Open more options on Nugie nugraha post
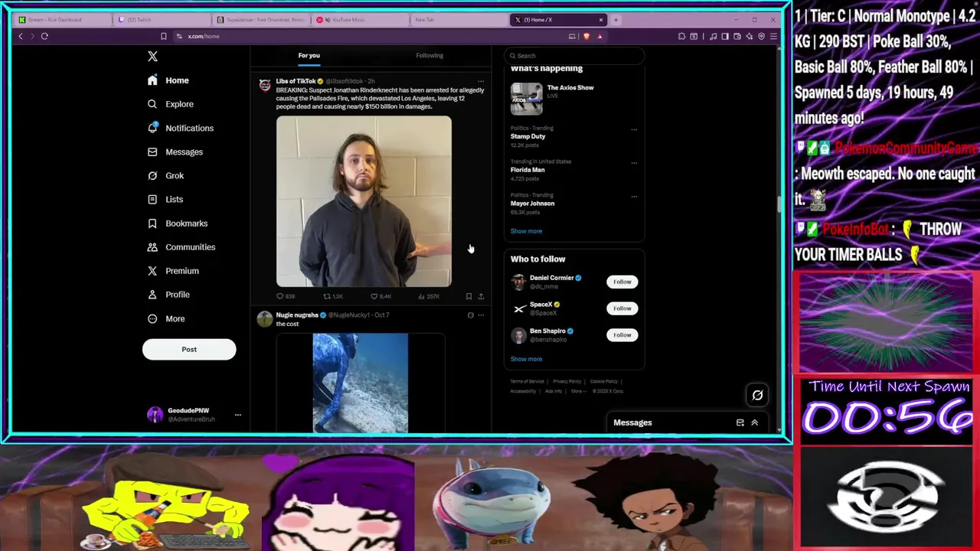980x551 pixels. [481, 315]
